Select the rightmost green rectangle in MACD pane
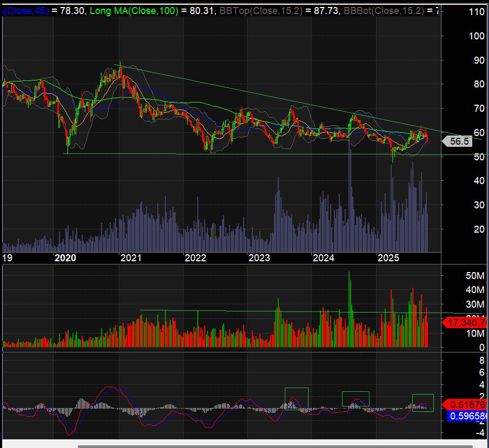The height and width of the screenshot is (448, 489). [423, 403]
